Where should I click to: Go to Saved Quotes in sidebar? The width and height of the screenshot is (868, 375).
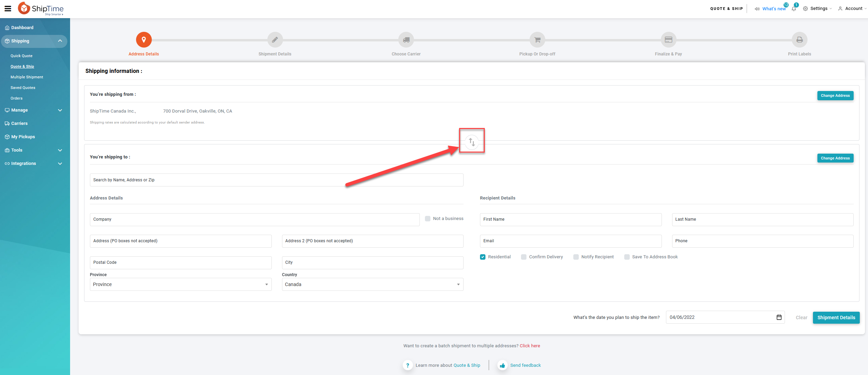(23, 88)
